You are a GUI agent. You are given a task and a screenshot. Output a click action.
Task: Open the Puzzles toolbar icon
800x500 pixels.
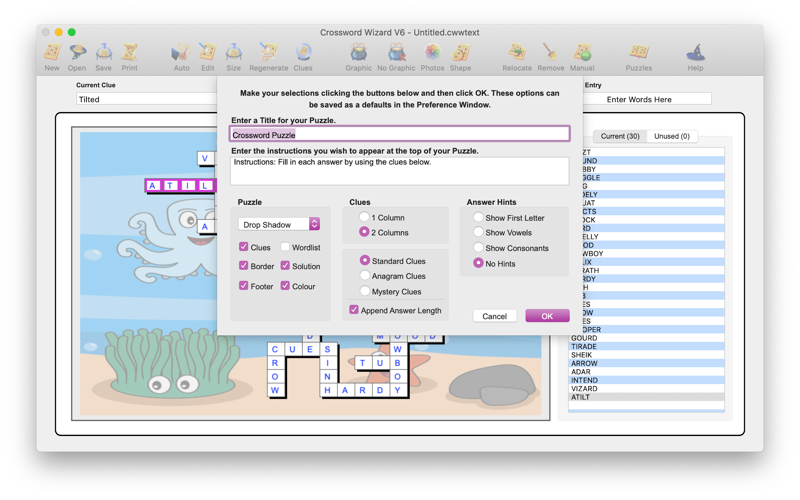[639, 52]
